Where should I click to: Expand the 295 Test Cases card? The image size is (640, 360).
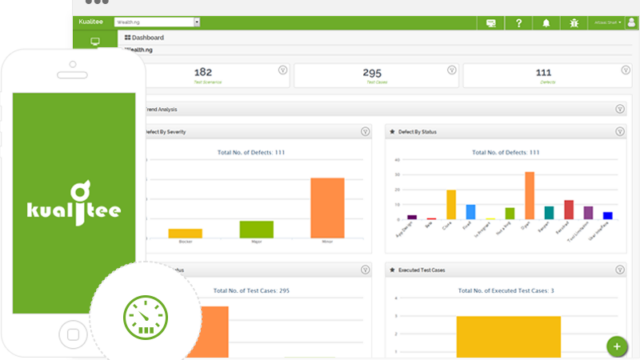click(x=451, y=70)
